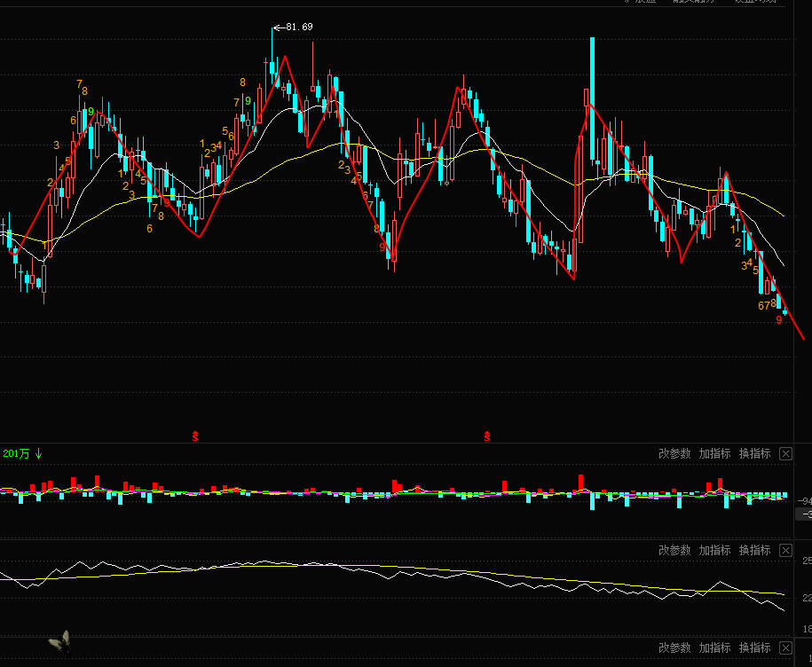Close the white-and-yellow line indicator panel
812x667 pixels.
tap(785, 550)
